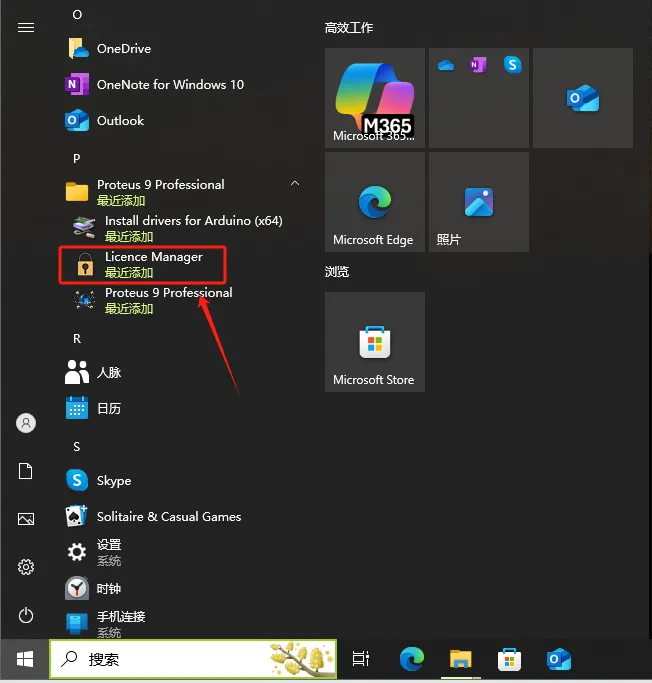The height and width of the screenshot is (683, 652).
Task: Launch Licence Manager
Action: (x=182, y=264)
